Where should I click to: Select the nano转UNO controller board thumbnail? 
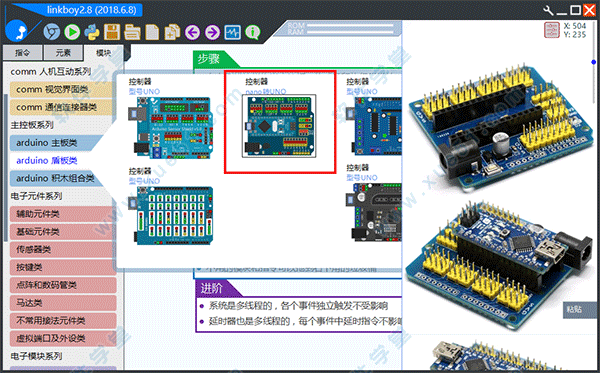pyautogui.click(x=279, y=126)
